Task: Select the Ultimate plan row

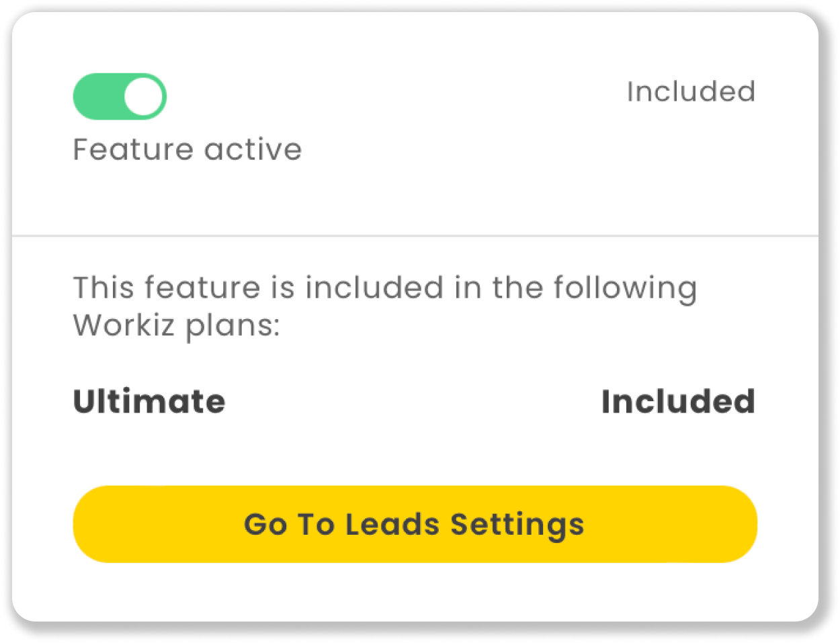Action: tap(415, 401)
